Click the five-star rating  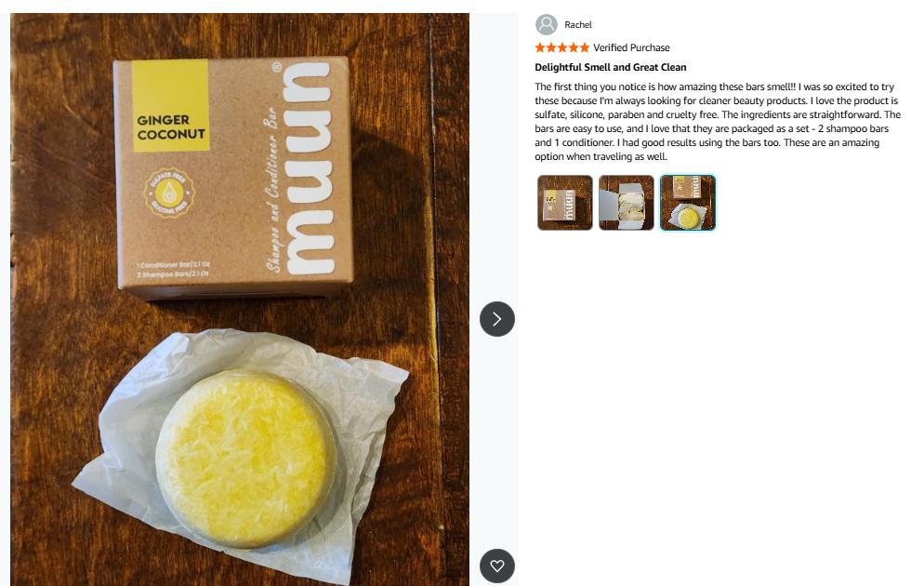[x=561, y=47]
